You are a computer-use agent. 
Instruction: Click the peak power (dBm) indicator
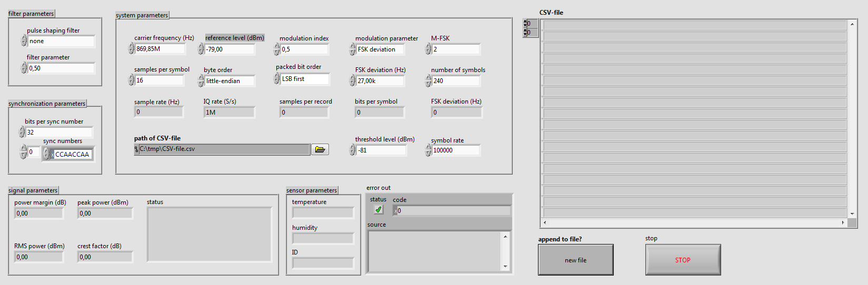pyautogui.click(x=105, y=213)
